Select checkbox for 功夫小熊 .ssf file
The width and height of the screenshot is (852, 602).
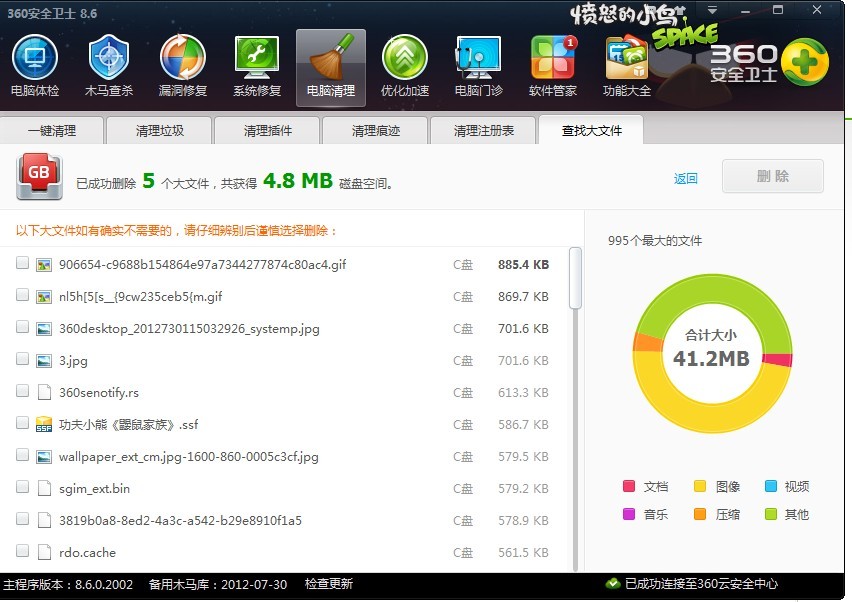[22, 423]
